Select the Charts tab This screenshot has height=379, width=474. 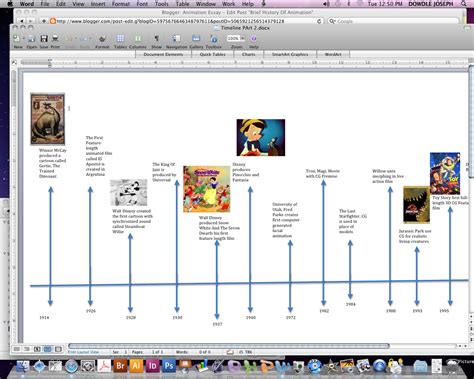point(249,54)
